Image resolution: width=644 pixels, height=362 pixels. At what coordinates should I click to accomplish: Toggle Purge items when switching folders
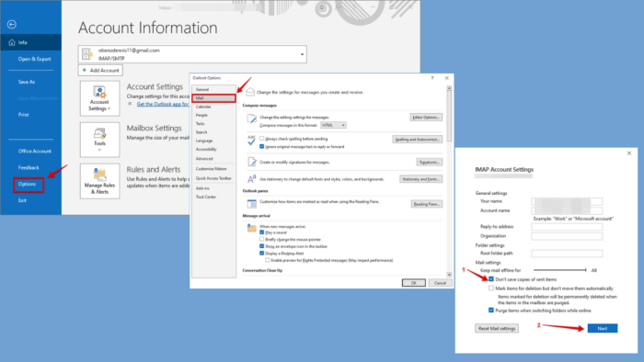491,311
